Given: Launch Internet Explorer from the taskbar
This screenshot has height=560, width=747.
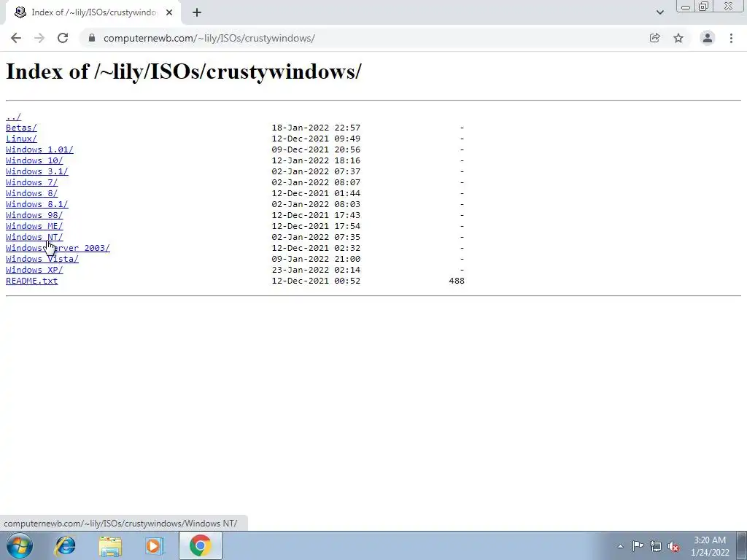Looking at the screenshot, I should click(x=65, y=545).
